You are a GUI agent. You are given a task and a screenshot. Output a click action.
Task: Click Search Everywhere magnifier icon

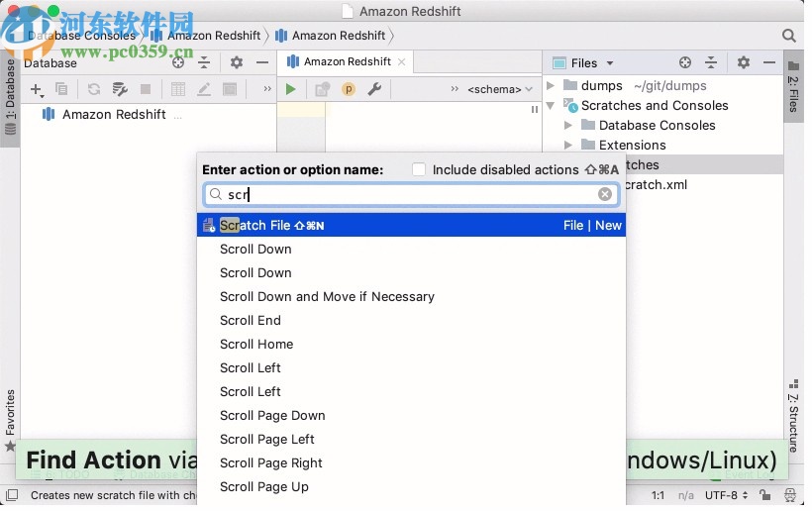coord(788,36)
